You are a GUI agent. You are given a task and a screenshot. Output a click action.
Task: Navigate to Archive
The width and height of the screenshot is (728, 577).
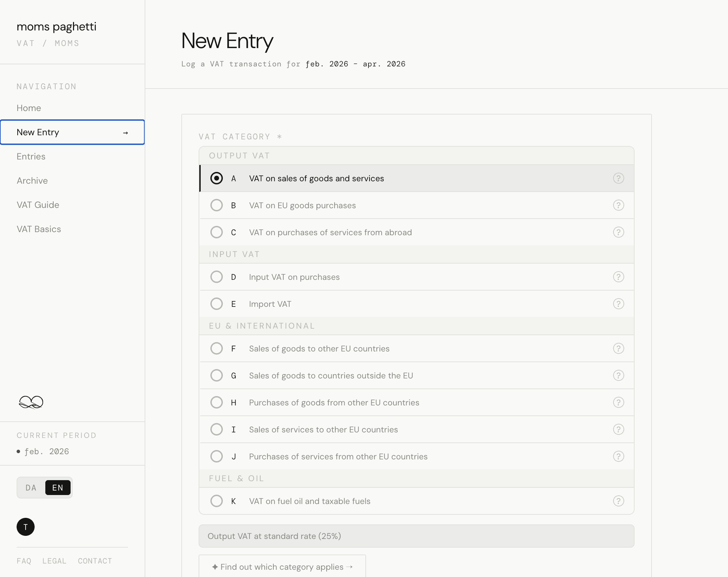tap(32, 181)
